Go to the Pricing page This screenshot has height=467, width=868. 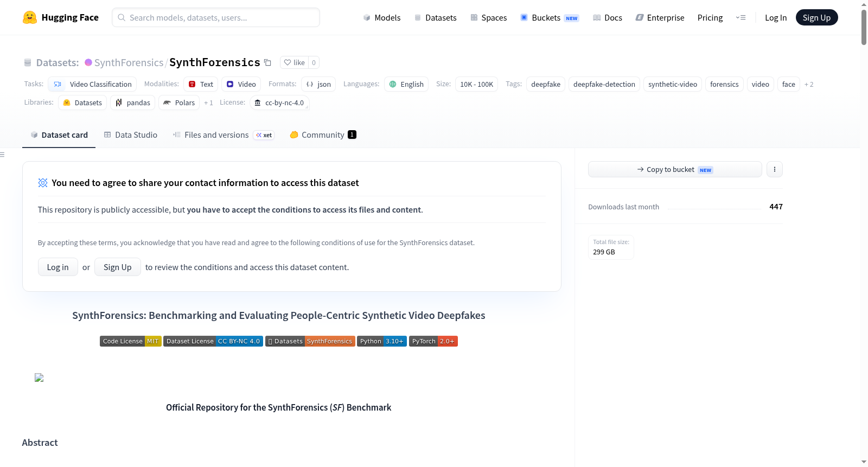coord(710,17)
